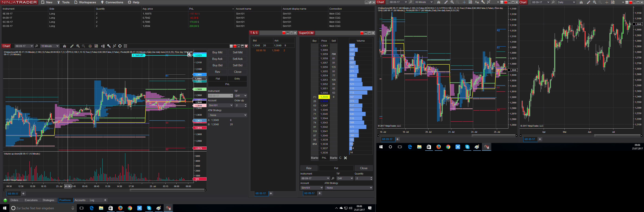Open Data Series in 15 Minute chart toolbar
Image resolution: width=644 pixels, height=212 pixels.
tap(109, 46)
